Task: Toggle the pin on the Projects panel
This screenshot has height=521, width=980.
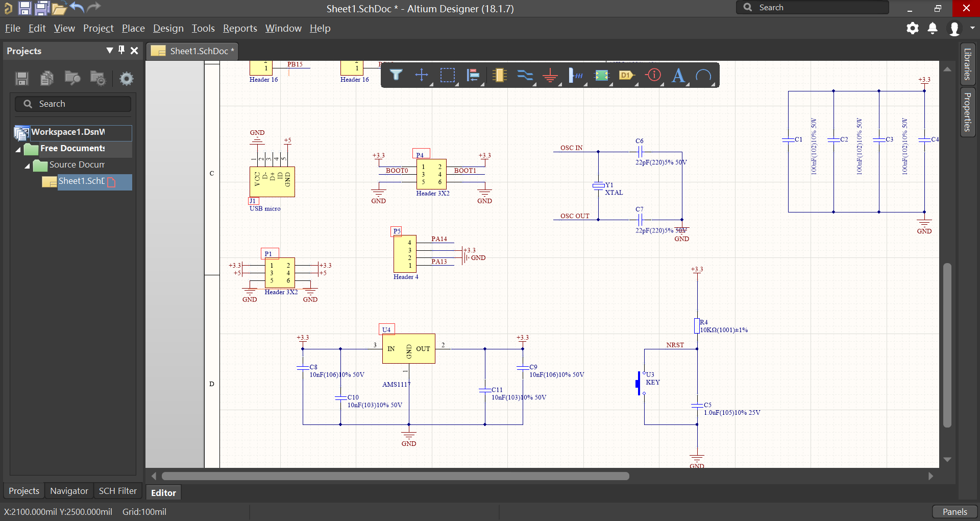Action: [x=121, y=51]
